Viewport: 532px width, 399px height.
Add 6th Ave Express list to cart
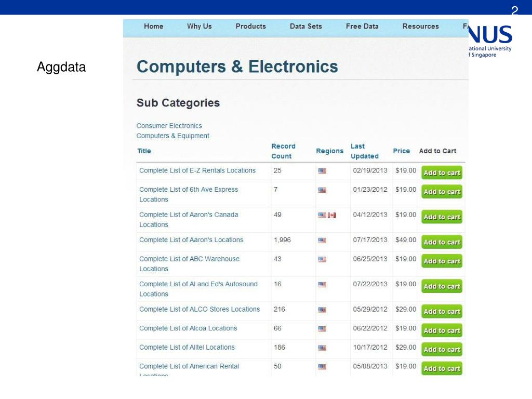point(442,192)
